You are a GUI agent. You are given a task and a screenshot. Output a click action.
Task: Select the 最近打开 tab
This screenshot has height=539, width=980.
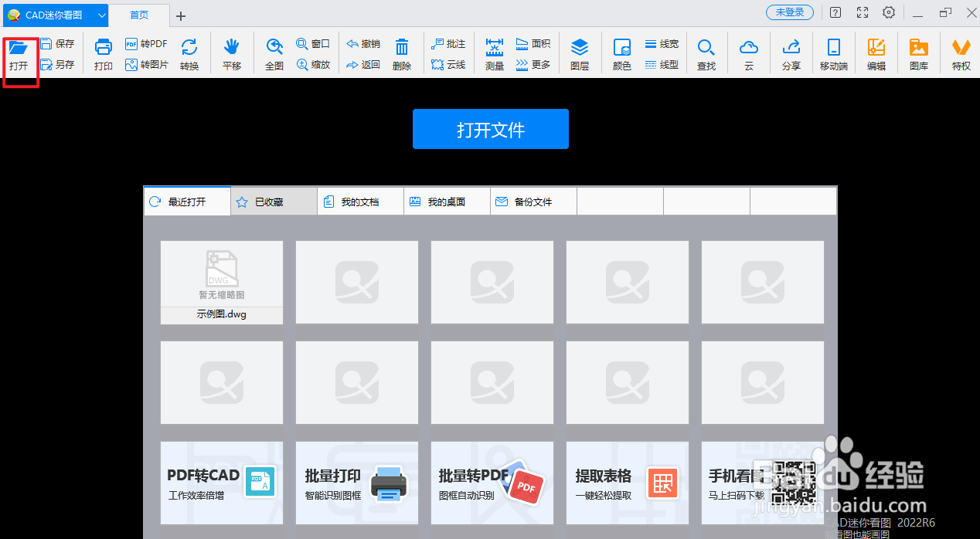(187, 202)
